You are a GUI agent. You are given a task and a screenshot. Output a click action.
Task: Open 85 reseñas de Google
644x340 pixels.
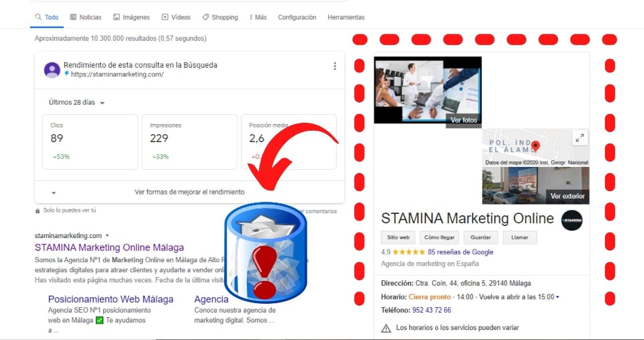pos(460,252)
